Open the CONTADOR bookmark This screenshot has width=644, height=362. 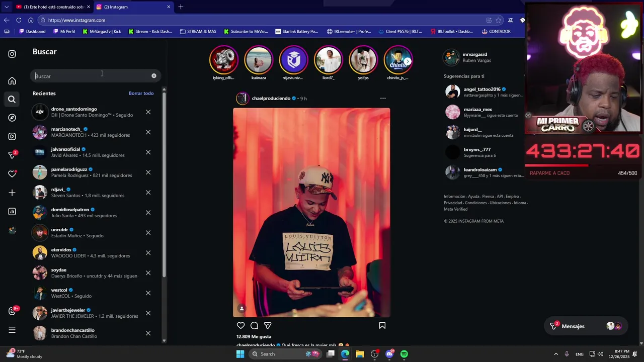pos(496,31)
